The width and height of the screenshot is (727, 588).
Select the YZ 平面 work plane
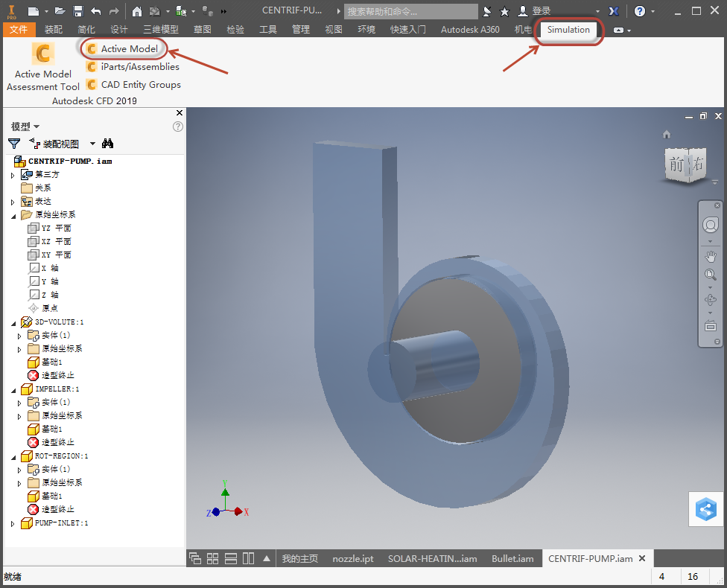pos(49,228)
